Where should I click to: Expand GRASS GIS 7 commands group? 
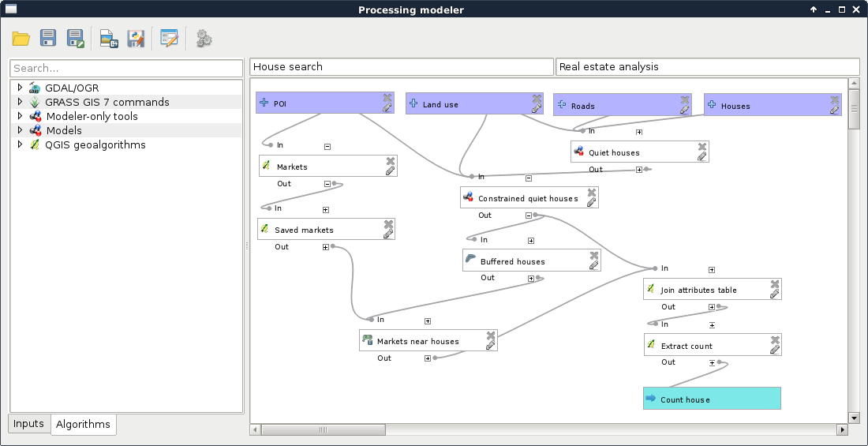[x=21, y=102]
